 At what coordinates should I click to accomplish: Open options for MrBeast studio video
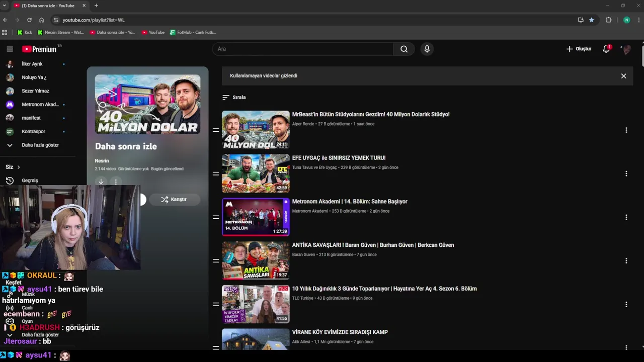pos(626,130)
